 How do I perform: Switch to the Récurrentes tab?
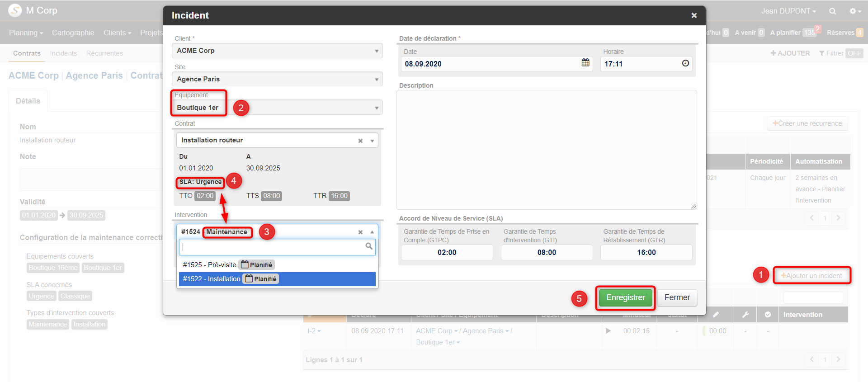[x=104, y=53]
